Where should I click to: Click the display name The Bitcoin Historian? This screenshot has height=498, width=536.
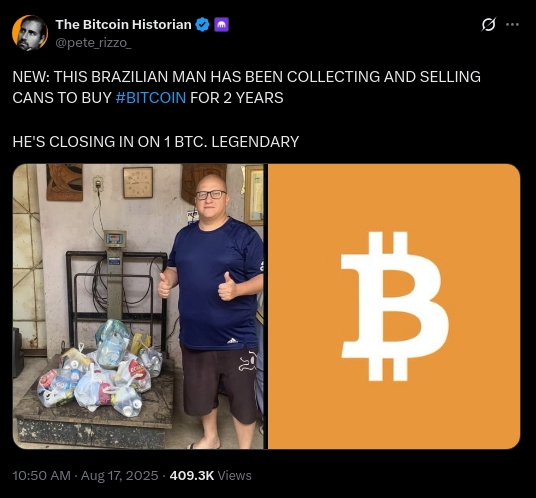[123, 25]
